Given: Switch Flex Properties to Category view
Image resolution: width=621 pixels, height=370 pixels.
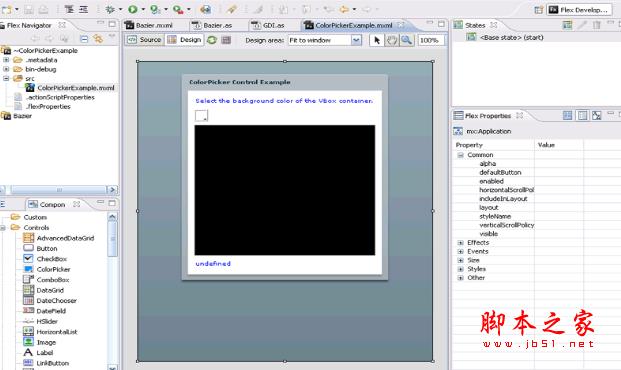Looking at the screenshot, I should coord(582,115).
